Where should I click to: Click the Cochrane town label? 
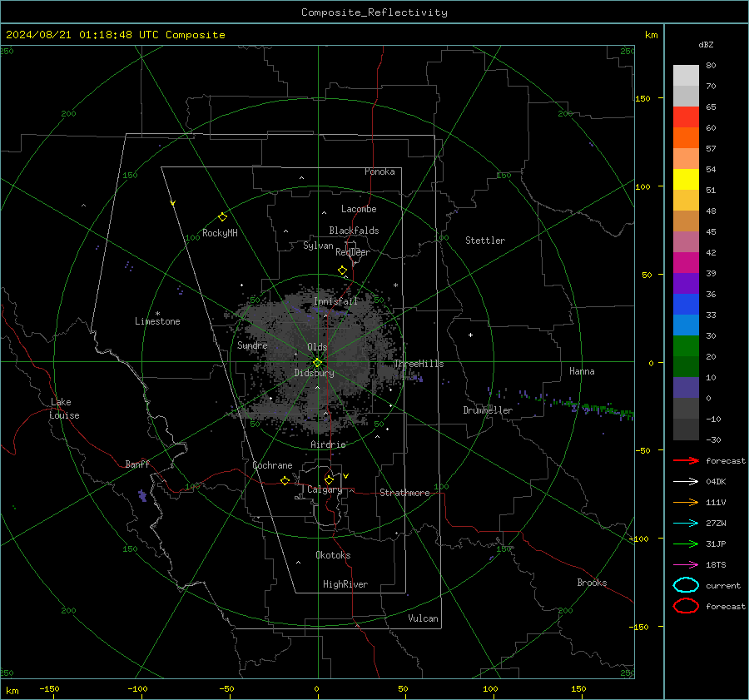(272, 465)
